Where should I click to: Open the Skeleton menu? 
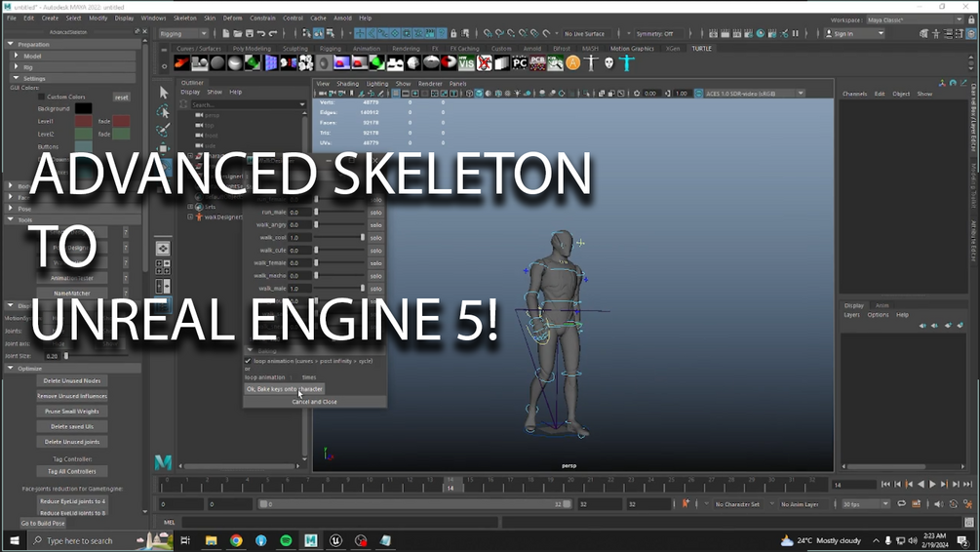pyautogui.click(x=184, y=19)
